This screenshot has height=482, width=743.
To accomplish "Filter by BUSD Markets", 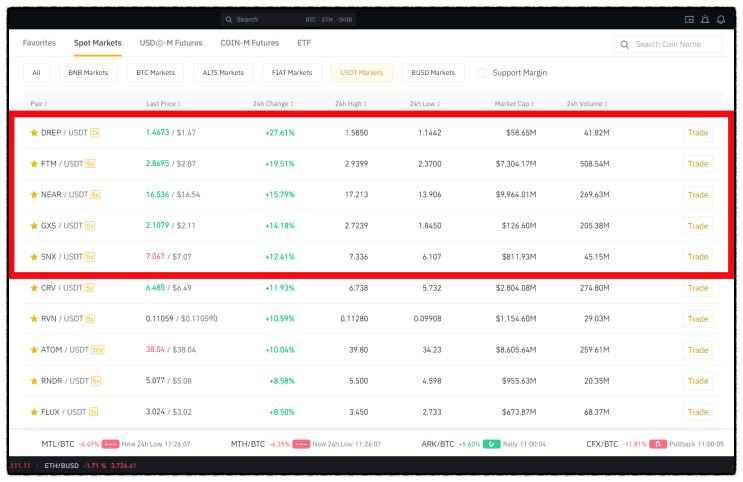I will tap(433, 73).
